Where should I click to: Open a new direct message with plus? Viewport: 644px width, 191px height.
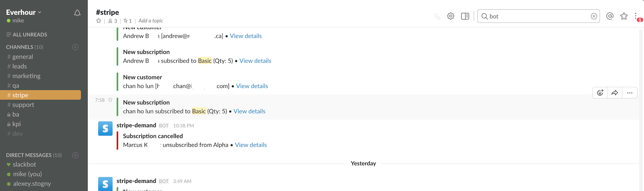coord(75,155)
